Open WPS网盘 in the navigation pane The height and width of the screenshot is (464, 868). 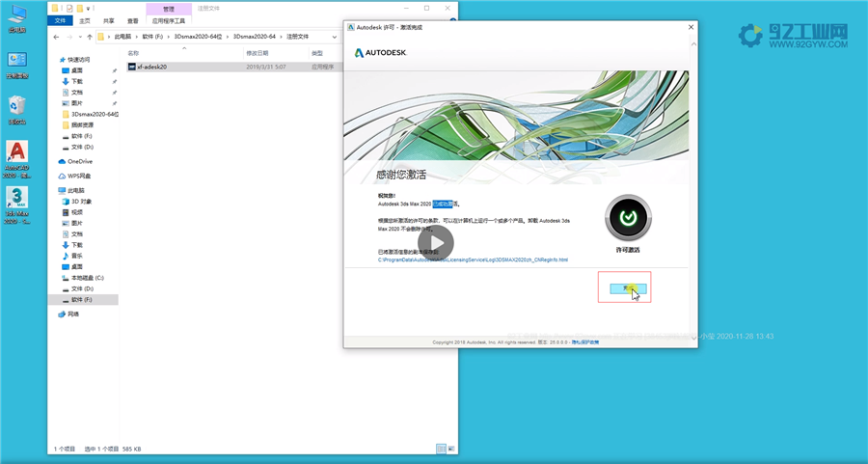click(74, 177)
